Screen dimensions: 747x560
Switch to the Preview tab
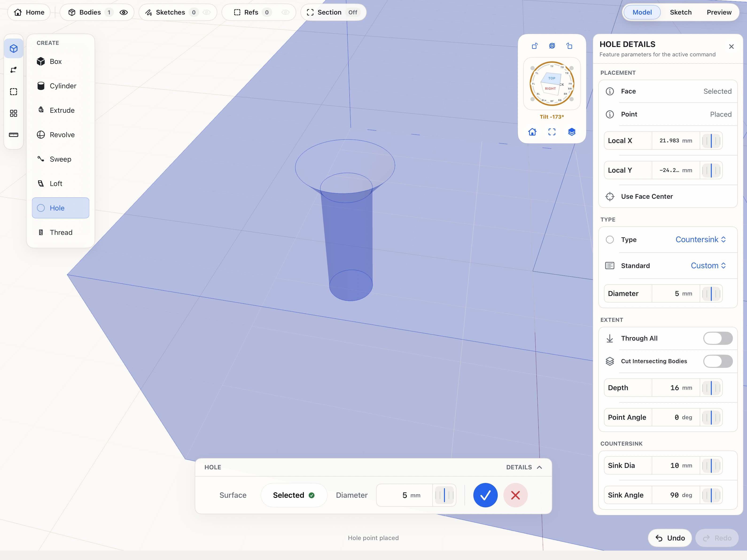(719, 12)
